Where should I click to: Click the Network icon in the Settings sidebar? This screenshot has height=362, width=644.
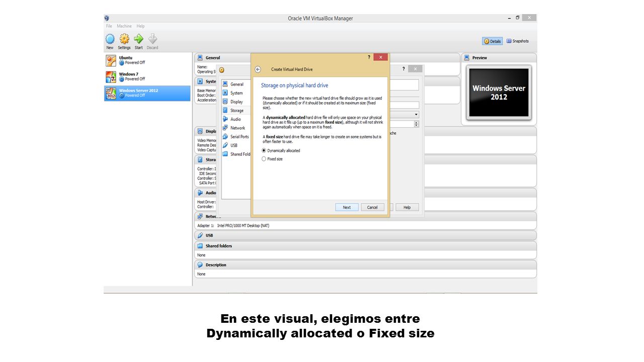(225, 128)
